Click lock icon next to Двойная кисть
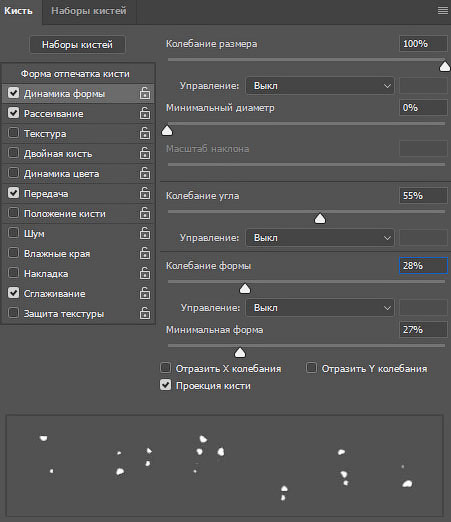 click(x=145, y=154)
